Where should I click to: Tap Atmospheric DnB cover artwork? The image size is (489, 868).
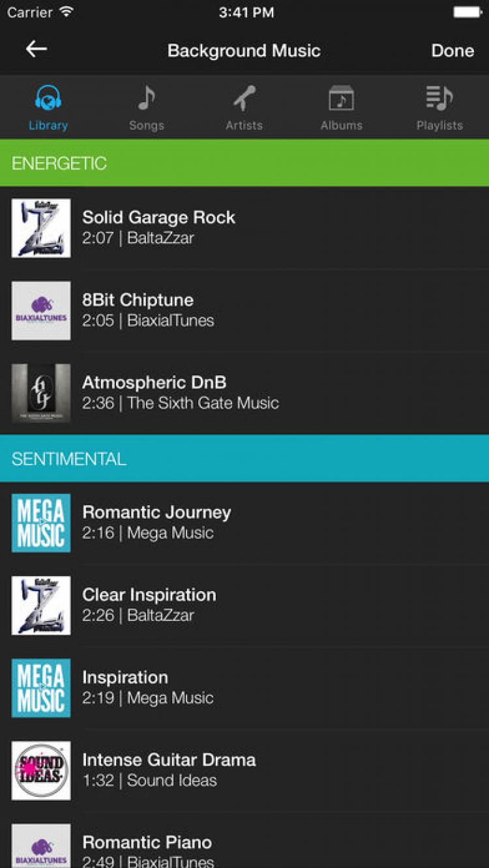click(x=41, y=393)
